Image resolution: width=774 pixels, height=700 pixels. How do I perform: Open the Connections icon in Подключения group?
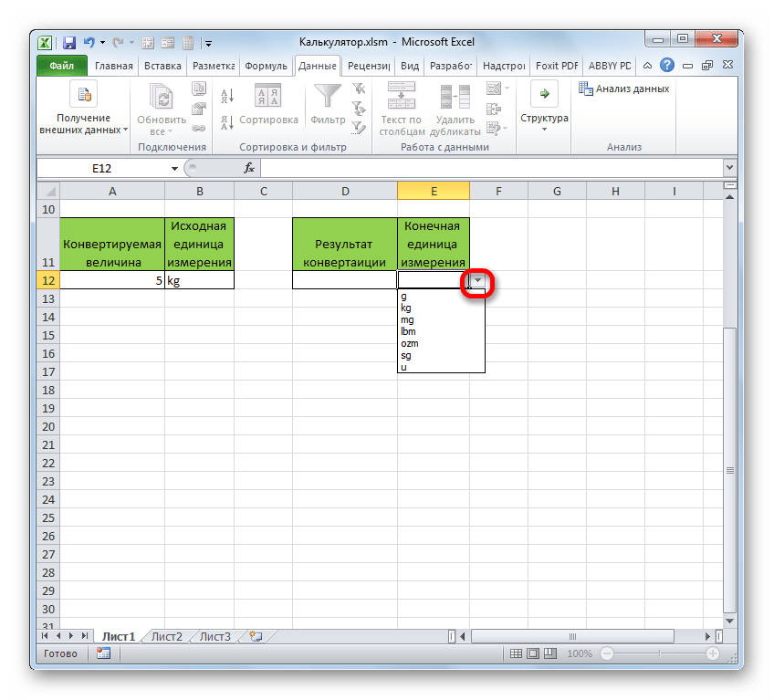coord(199,89)
